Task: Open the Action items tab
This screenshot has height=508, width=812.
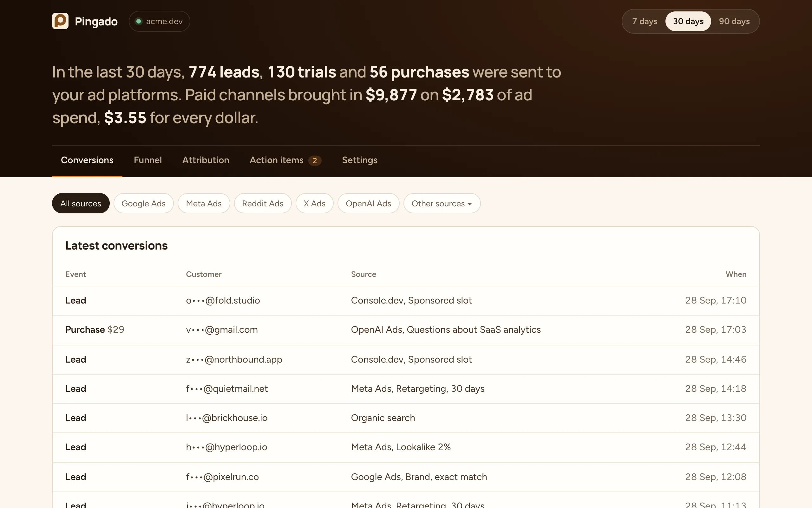Action: coord(285,160)
